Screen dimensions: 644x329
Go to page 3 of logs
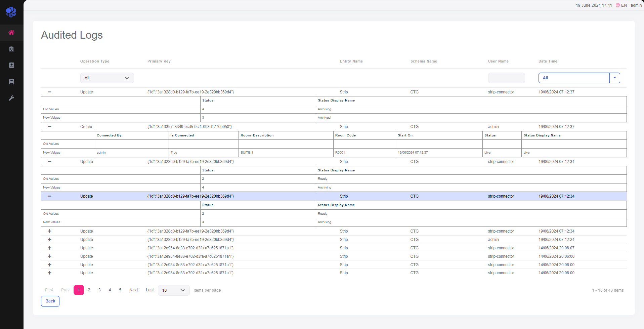pos(99,290)
